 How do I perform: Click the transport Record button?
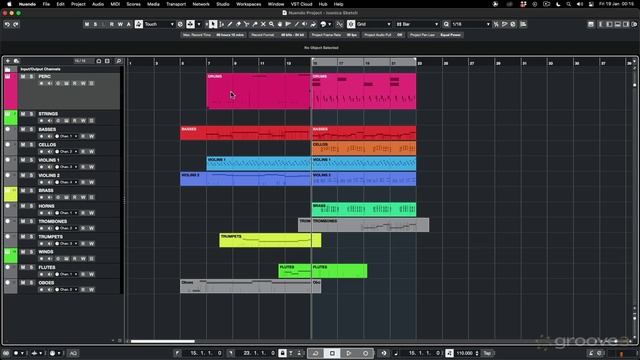pos(365,353)
